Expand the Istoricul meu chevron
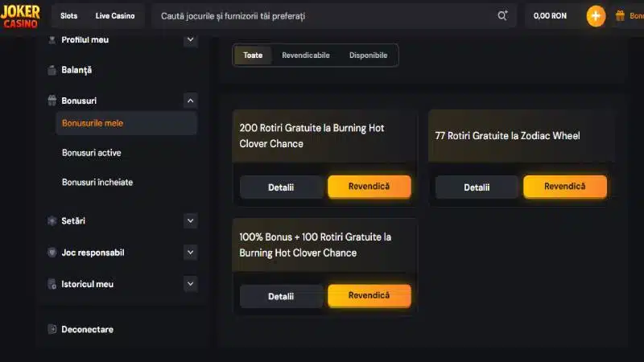The image size is (644, 362). click(190, 283)
